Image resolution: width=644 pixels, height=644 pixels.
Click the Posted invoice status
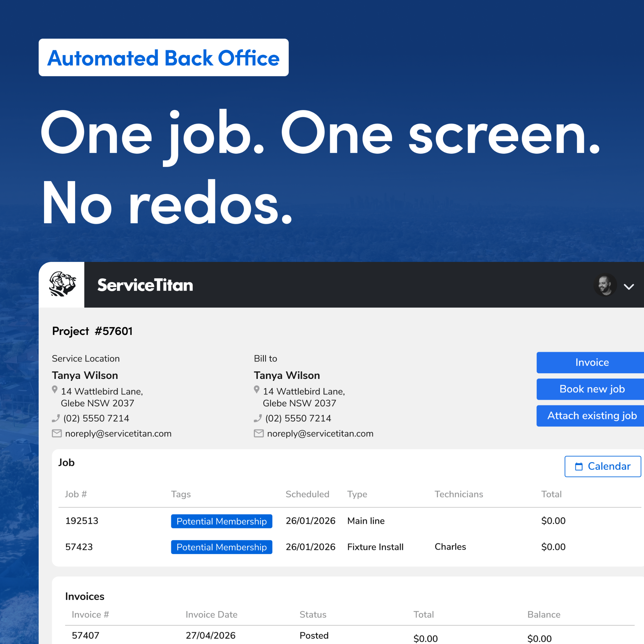(314, 635)
